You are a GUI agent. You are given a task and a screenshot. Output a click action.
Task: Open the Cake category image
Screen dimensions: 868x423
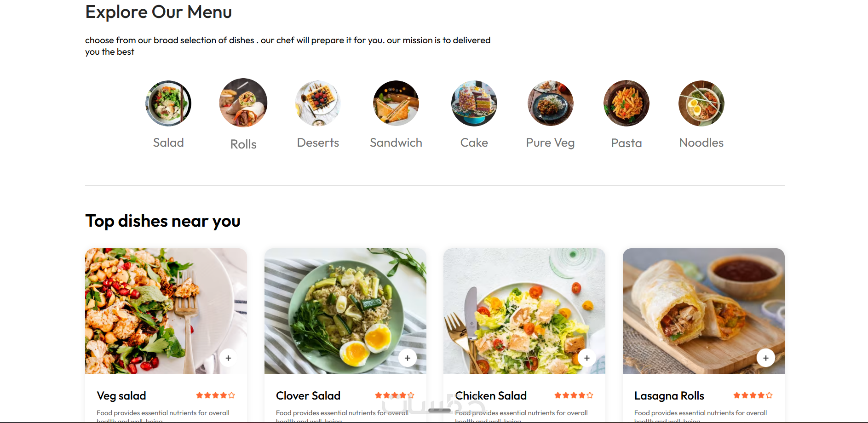coord(474,103)
